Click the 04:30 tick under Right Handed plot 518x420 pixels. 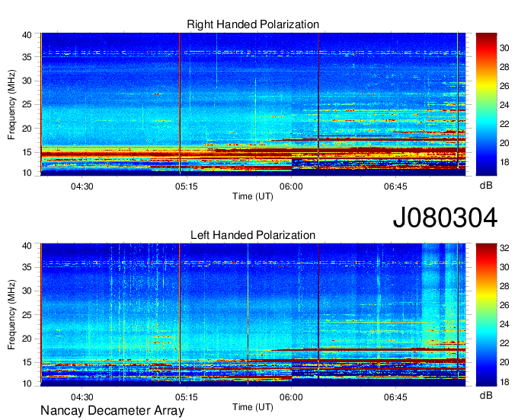pos(82,186)
